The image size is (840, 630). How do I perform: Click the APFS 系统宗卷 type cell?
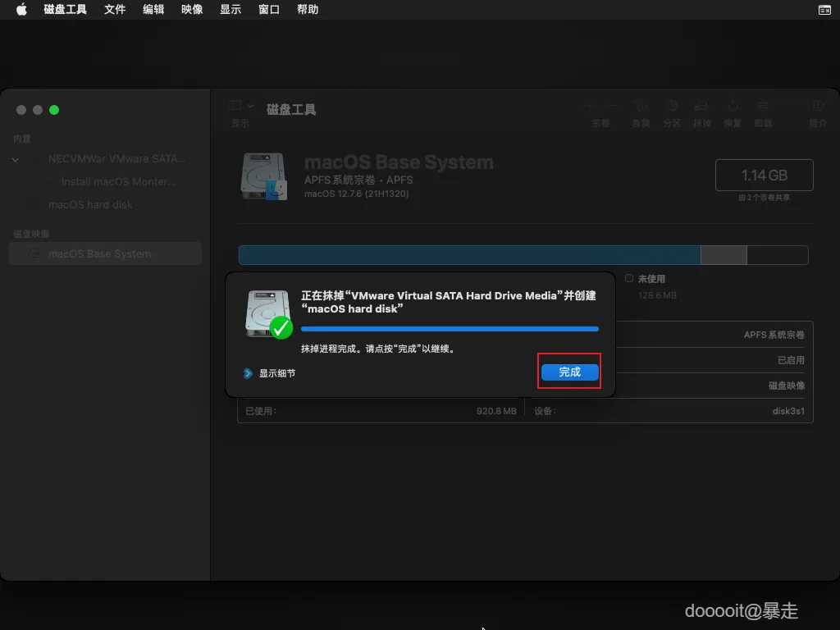coord(774,335)
